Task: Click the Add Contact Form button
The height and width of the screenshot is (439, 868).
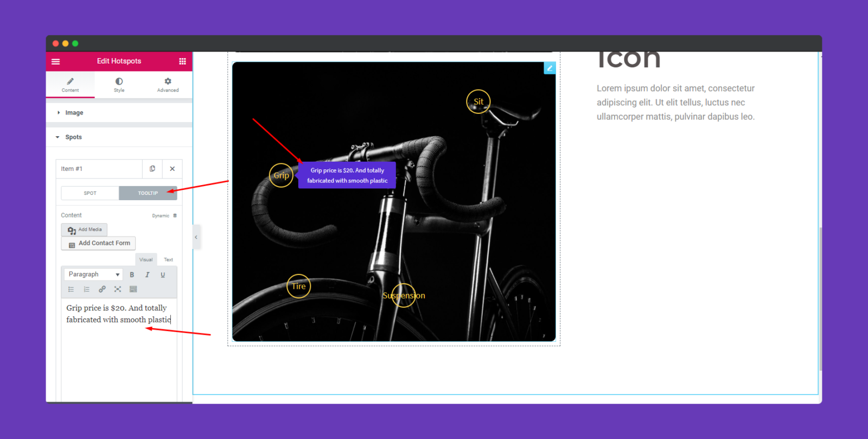Action: tap(98, 243)
